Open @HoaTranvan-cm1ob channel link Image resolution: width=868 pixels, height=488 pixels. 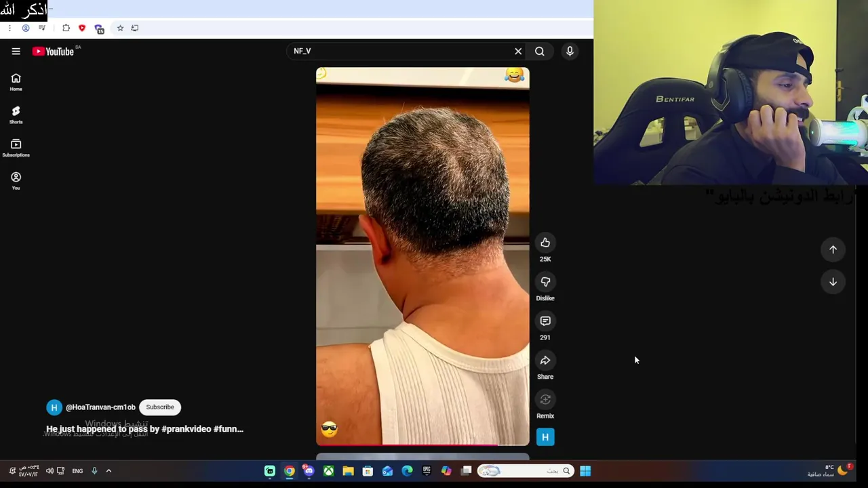click(x=100, y=407)
